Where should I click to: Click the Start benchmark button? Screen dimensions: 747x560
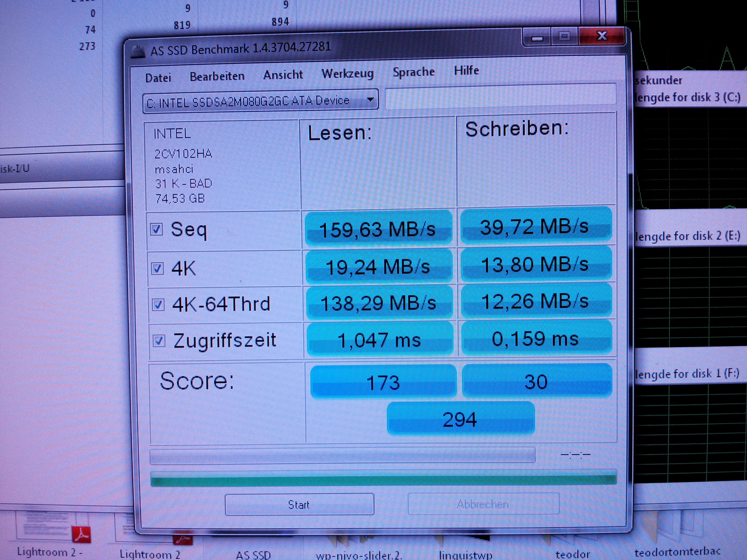click(299, 505)
